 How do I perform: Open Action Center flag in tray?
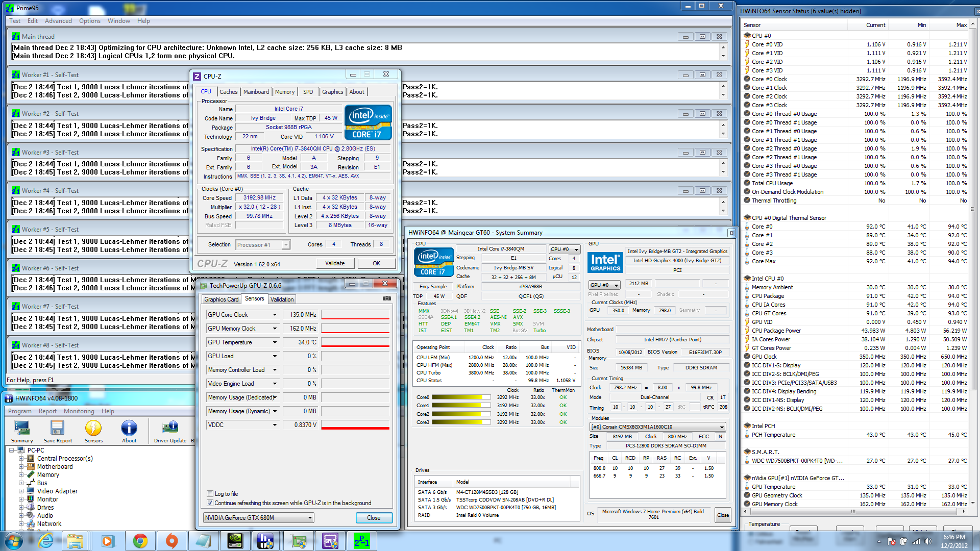892,541
